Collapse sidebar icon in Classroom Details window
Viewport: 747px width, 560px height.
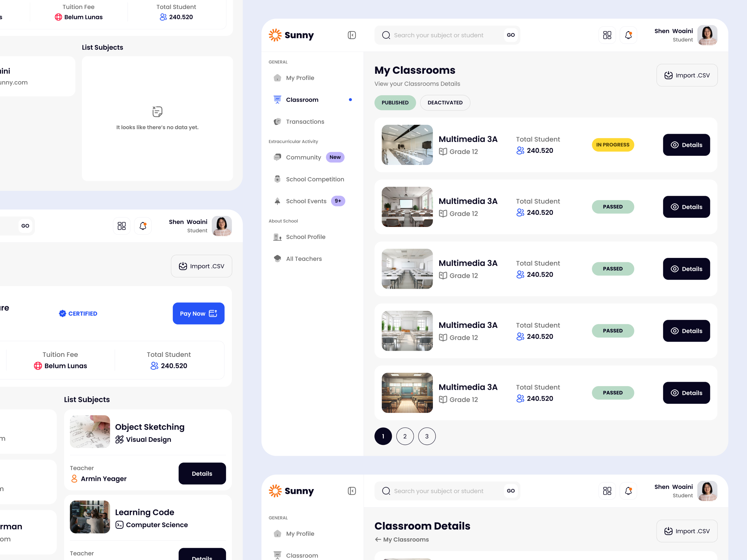coord(351,491)
